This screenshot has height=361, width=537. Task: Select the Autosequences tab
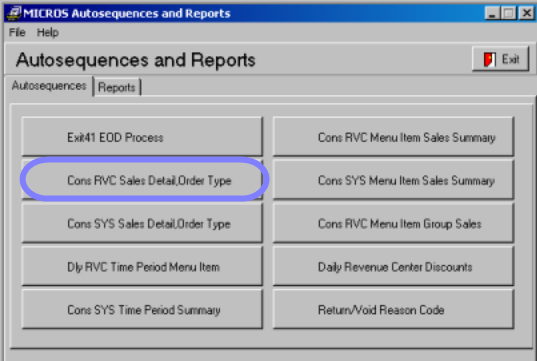pyautogui.click(x=49, y=86)
